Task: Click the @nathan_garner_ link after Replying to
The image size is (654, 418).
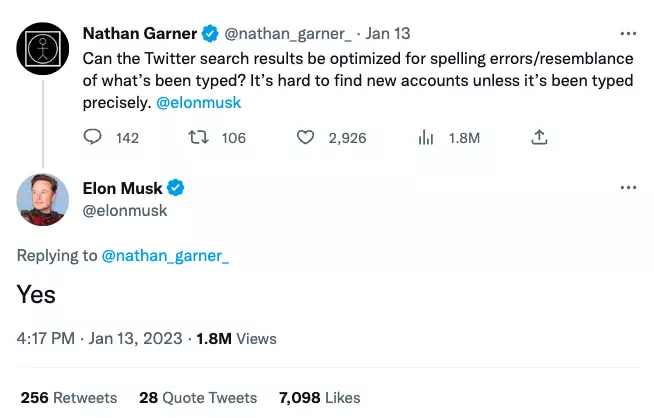Action: click(x=165, y=256)
